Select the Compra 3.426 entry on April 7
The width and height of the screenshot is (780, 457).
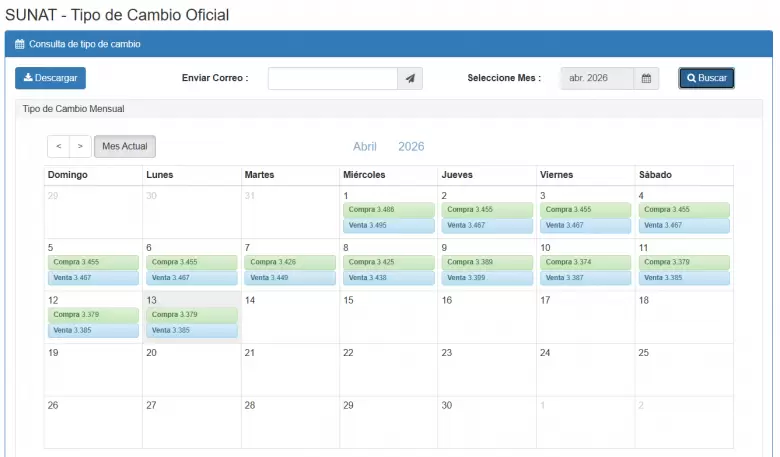(x=290, y=262)
